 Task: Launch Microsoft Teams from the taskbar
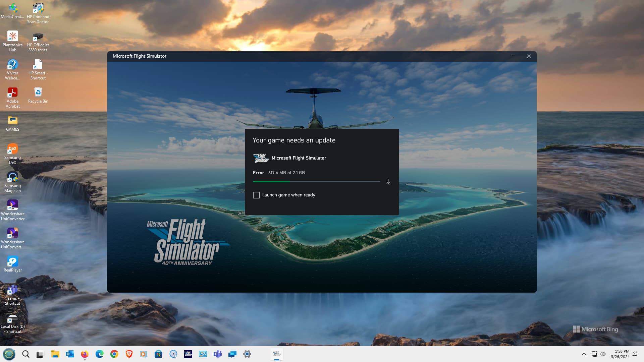(218, 354)
